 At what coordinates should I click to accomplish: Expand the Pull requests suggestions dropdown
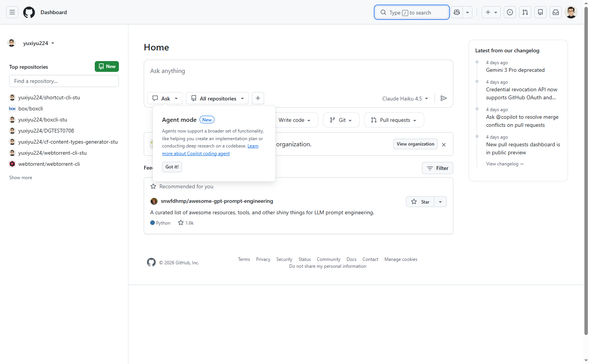click(x=394, y=120)
